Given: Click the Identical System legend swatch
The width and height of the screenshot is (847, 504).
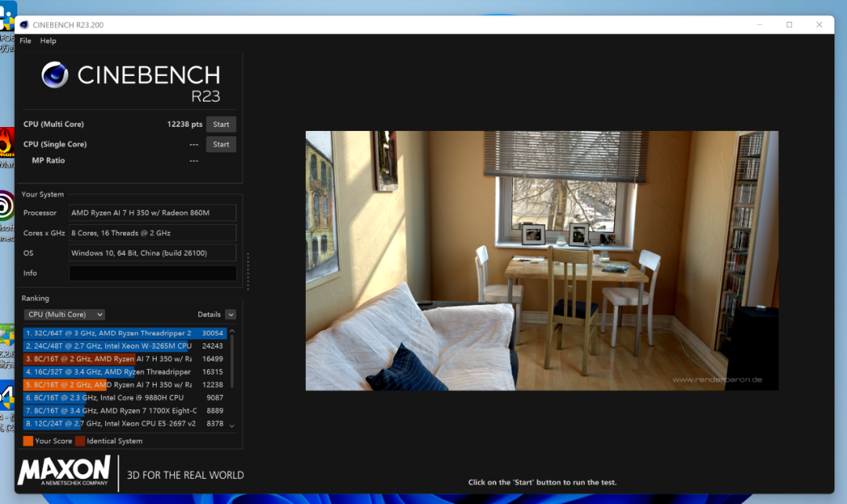Looking at the screenshot, I should [x=80, y=441].
